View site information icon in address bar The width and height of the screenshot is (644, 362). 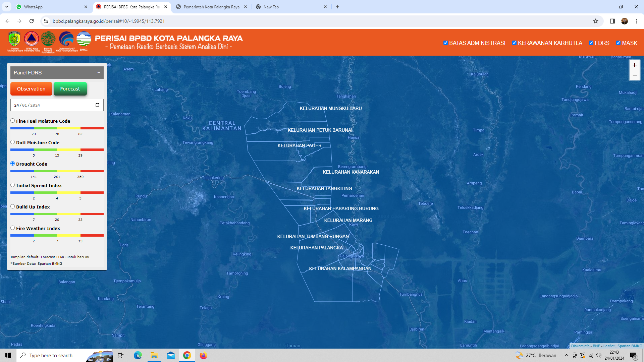click(x=46, y=21)
